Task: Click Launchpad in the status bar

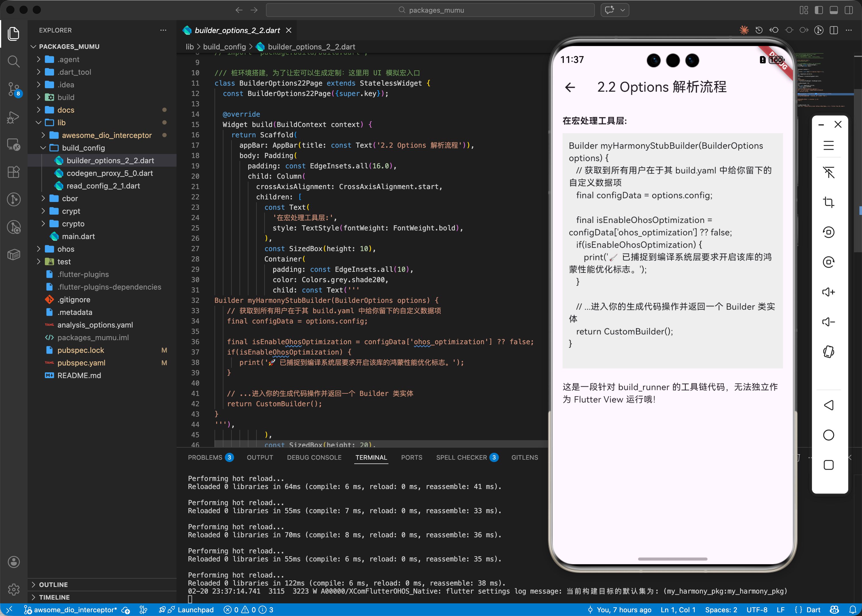Action: tap(195, 610)
